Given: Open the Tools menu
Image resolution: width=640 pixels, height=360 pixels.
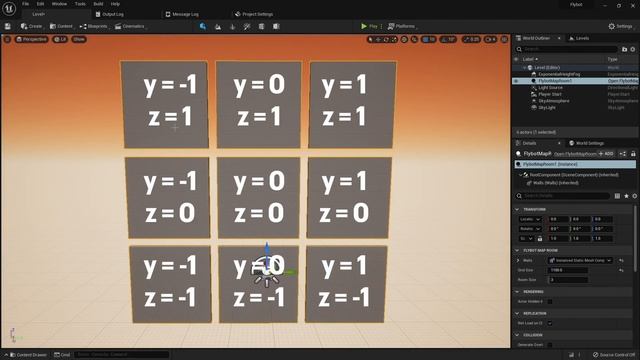Looking at the screenshot, I should pos(80,4).
